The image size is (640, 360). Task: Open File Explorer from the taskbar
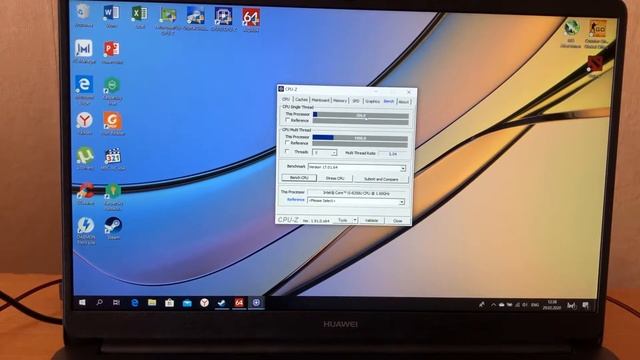click(x=152, y=302)
